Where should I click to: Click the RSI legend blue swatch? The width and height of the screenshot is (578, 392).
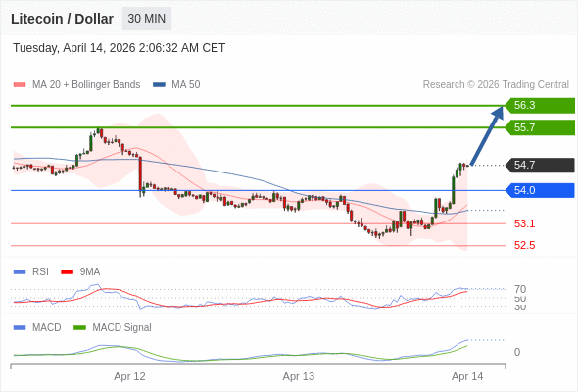(x=20, y=272)
